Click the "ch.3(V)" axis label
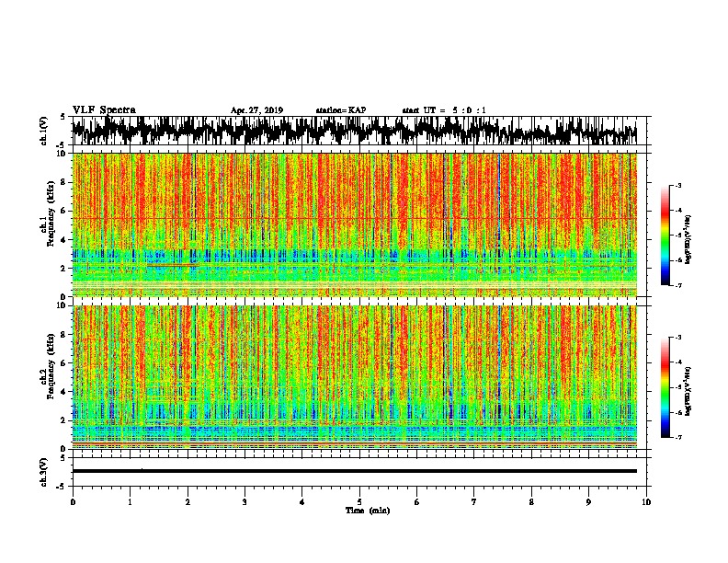Screen dimensions: 728x563 coord(44,472)
